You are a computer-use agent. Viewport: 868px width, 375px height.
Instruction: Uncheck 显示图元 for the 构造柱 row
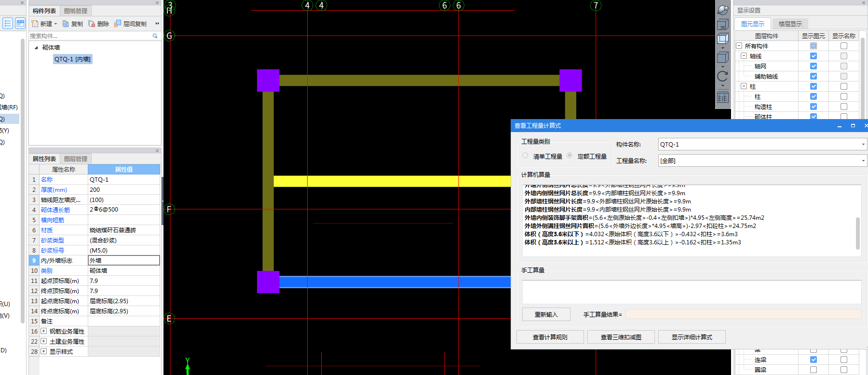pos(814,107)
